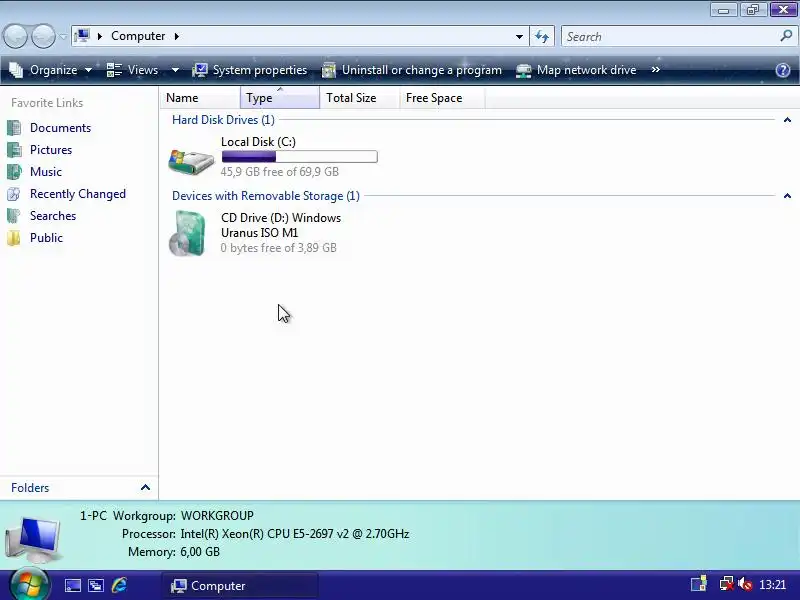
Task: Open address bar history dropdown arrow
Action: point(519,37)
